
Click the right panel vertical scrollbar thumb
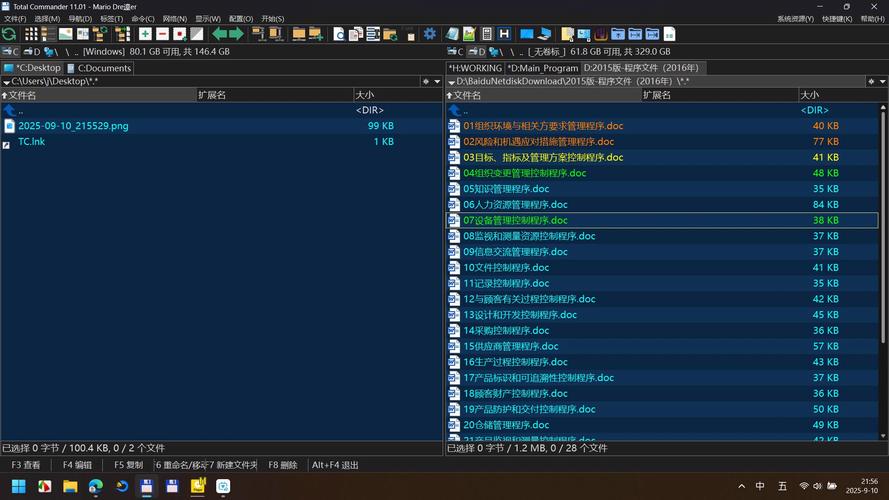pos(883,227)
